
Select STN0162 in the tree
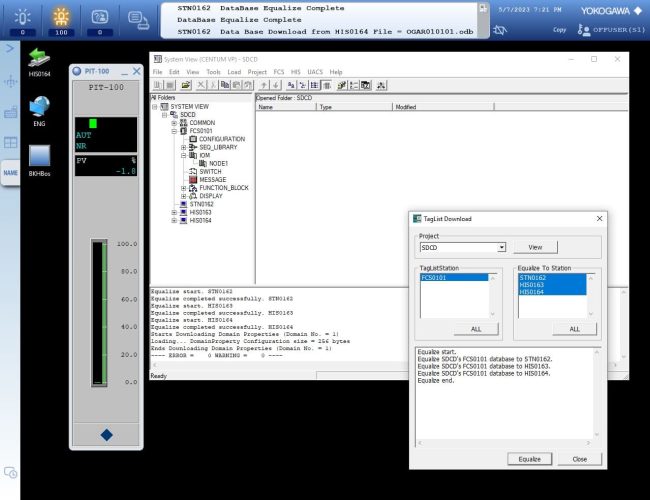click(201, 204)
